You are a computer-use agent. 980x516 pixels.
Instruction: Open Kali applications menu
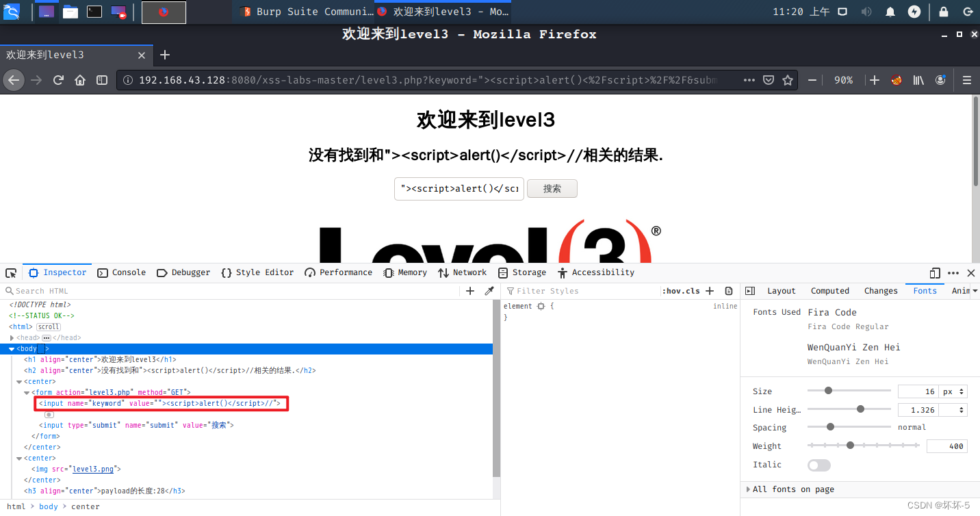(12, 12)
